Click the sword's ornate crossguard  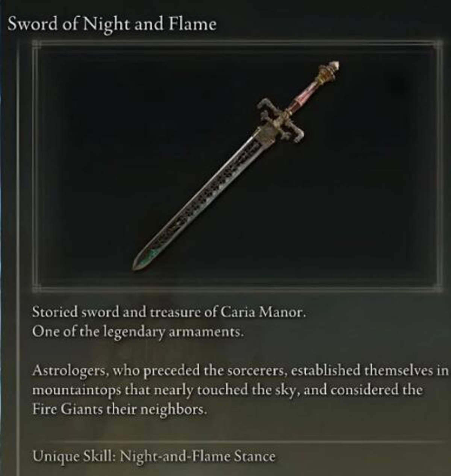(x=281, y=121)
